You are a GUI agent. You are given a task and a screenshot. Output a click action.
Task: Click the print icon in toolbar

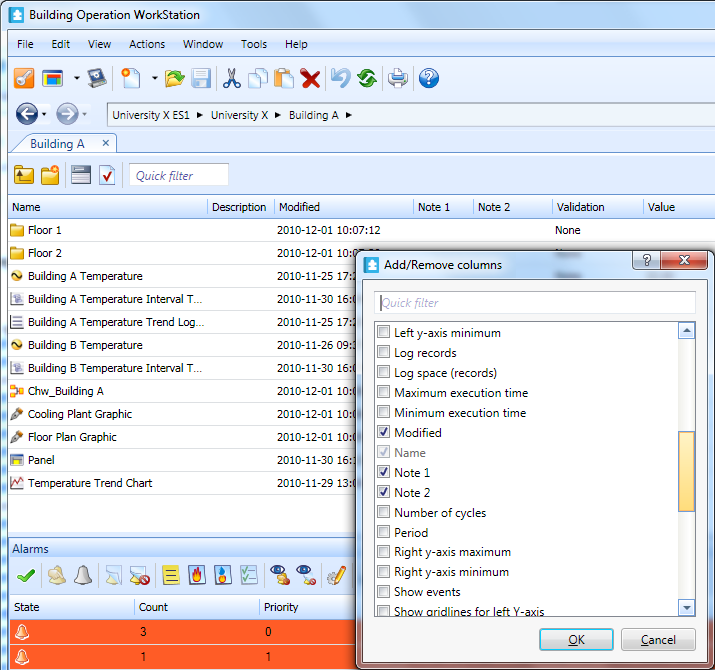coord(398,78)
